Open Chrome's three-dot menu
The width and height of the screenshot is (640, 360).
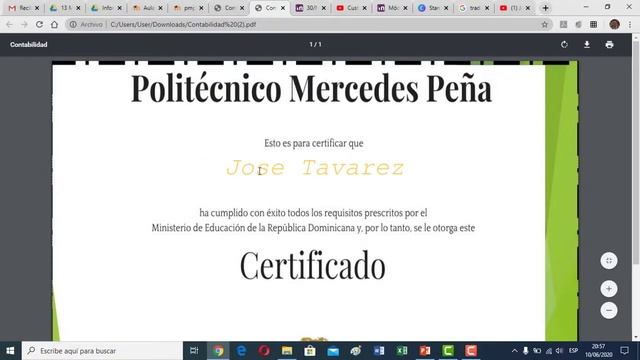[x=630, y=24]
